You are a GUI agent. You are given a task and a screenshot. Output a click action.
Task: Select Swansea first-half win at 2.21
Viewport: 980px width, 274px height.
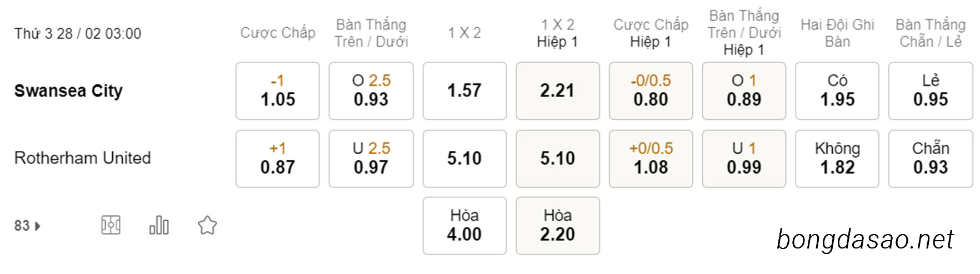[x=558, y=91]
